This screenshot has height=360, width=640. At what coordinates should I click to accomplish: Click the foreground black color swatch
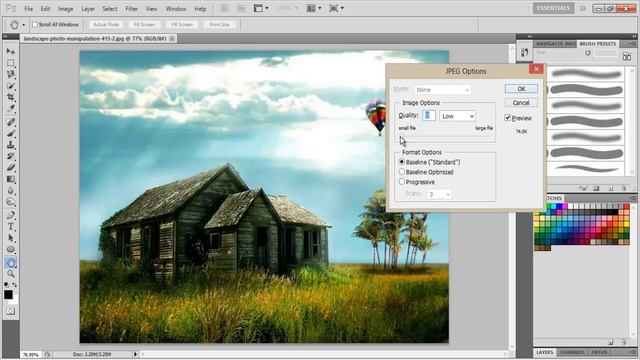pos(8,295)
